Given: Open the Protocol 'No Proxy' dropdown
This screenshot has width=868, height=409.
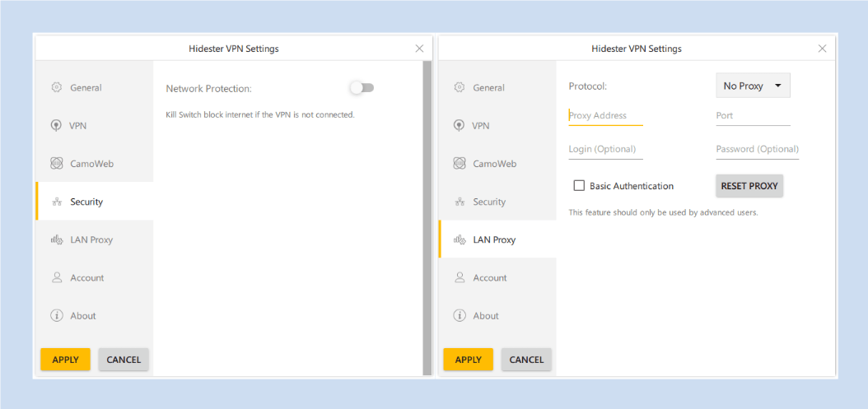Looking at the screenshot, I should 753,86.
